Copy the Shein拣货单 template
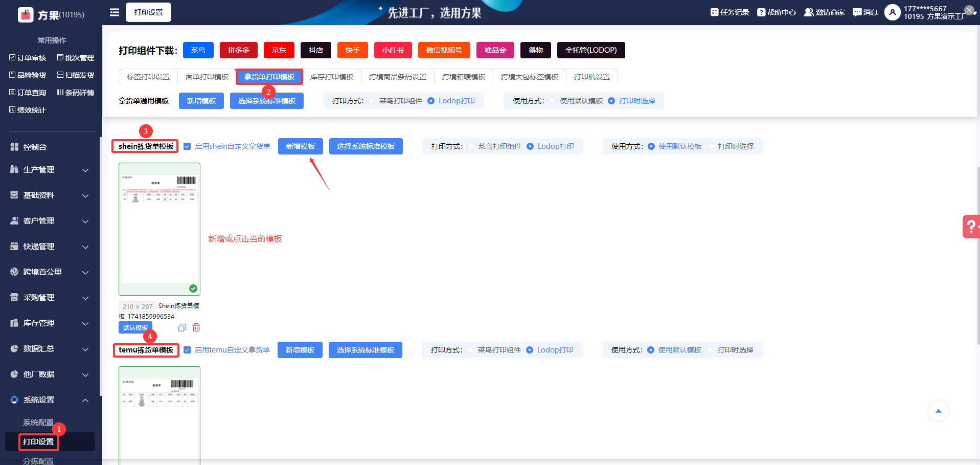The height and width of the screenshot is (465, 980). (182, 327)
